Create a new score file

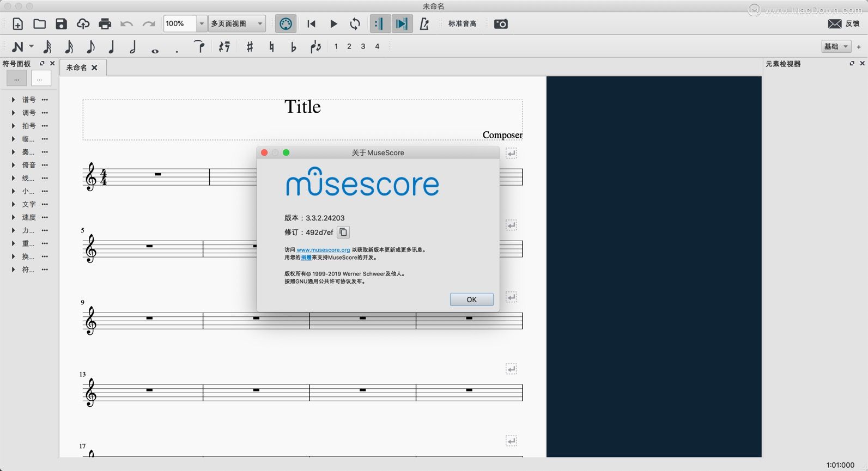pos(17,24)
